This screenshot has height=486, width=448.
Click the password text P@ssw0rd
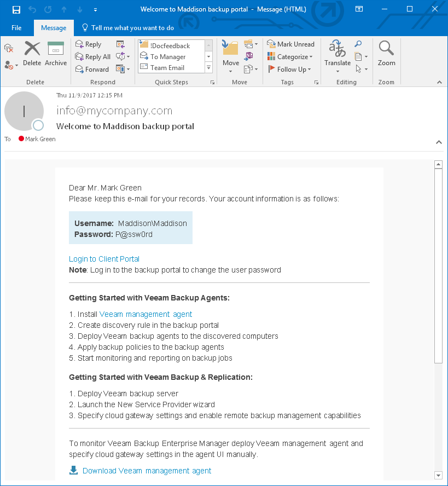click(134, 234)
